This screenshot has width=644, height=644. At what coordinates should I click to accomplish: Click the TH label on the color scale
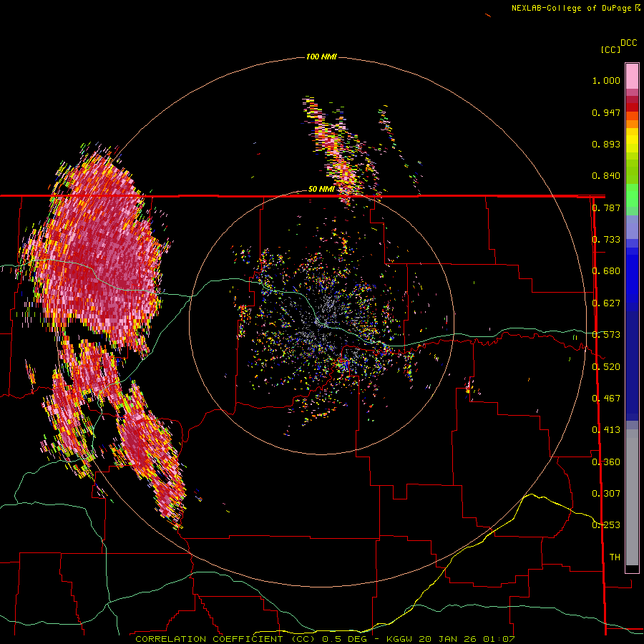615,557
